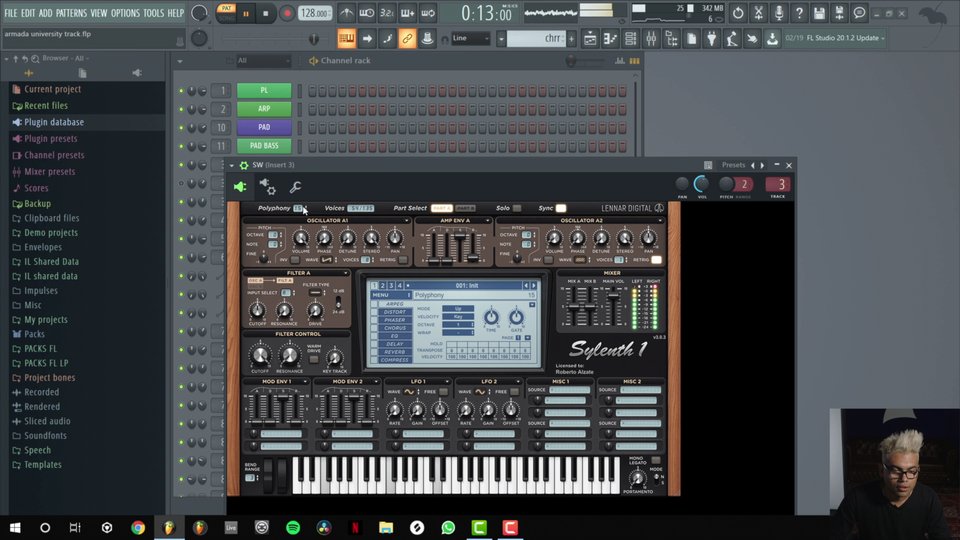Click the channel rack graph editor icon
The width and height of the screenshot is (960, 540).
(620, 61)
